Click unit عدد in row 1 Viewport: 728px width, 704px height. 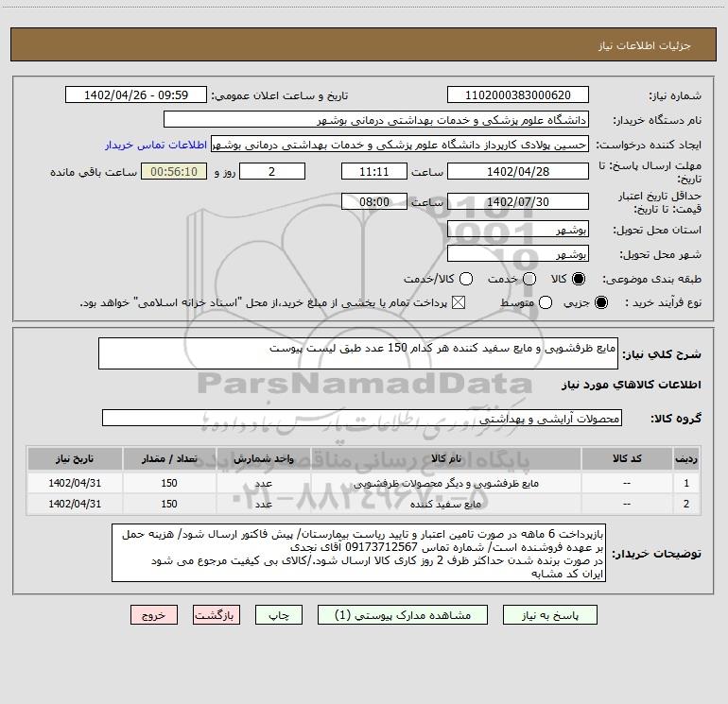pos(263,483)
